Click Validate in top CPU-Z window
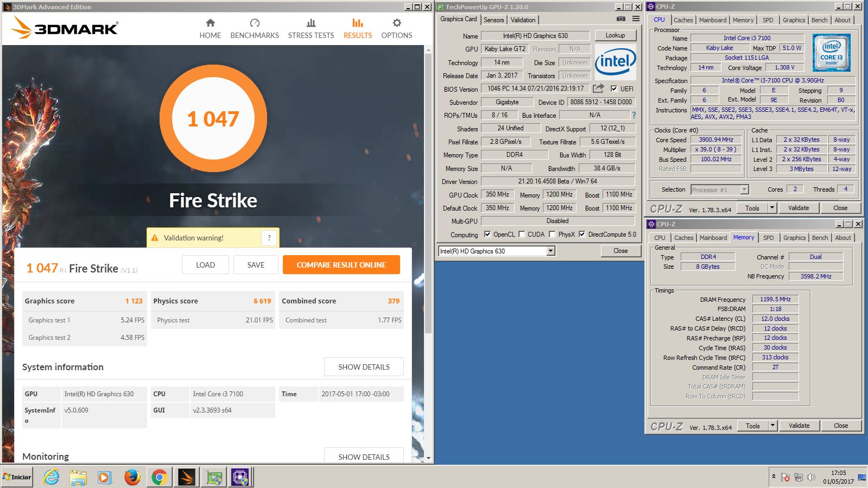868x488 pixels. [799, 208]
